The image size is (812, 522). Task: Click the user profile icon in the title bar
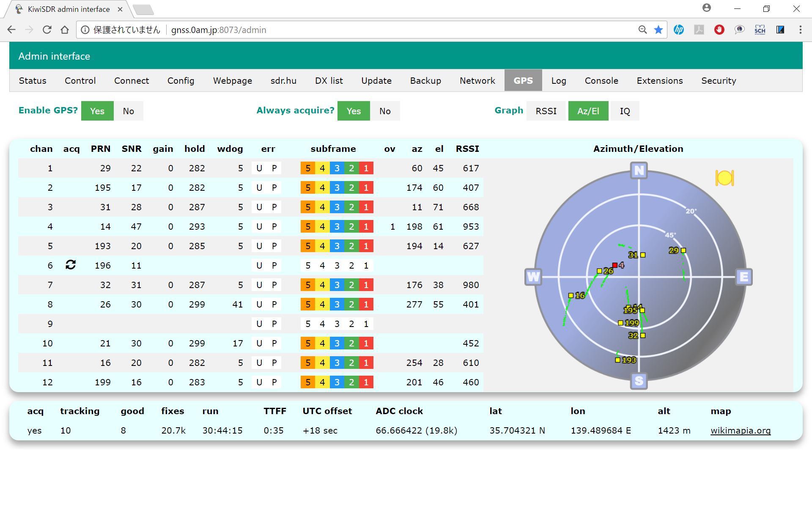[x=707, y=8]
